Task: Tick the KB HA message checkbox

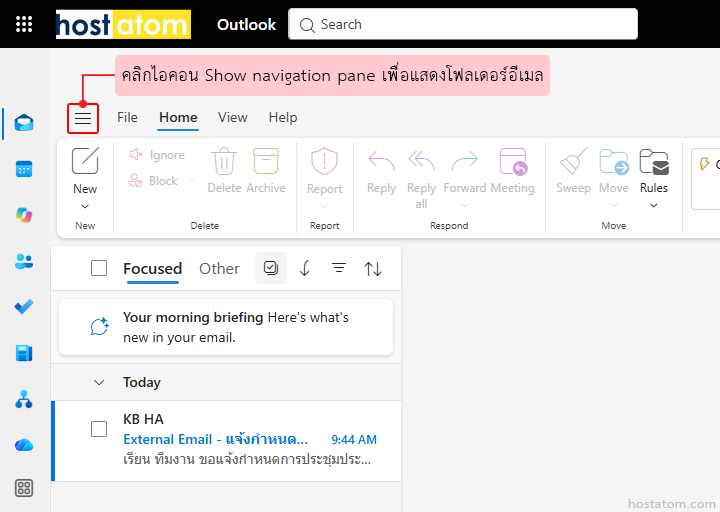Action: (x=99, y=429)
